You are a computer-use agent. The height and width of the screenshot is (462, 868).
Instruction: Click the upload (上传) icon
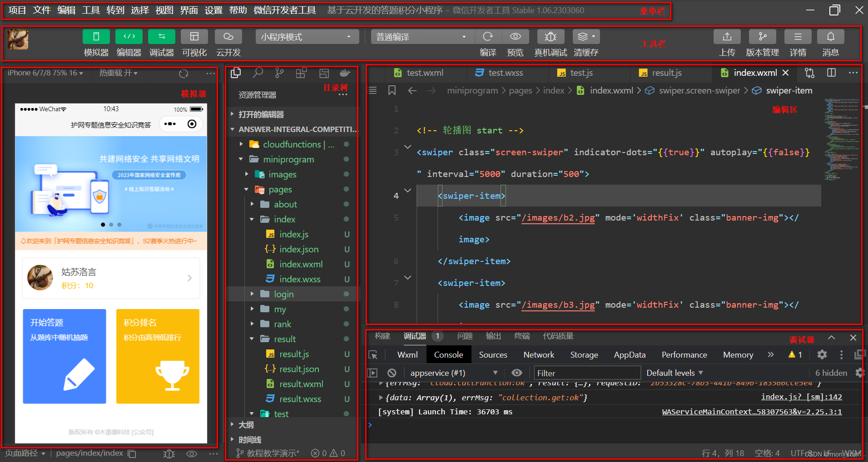[727, 37]
